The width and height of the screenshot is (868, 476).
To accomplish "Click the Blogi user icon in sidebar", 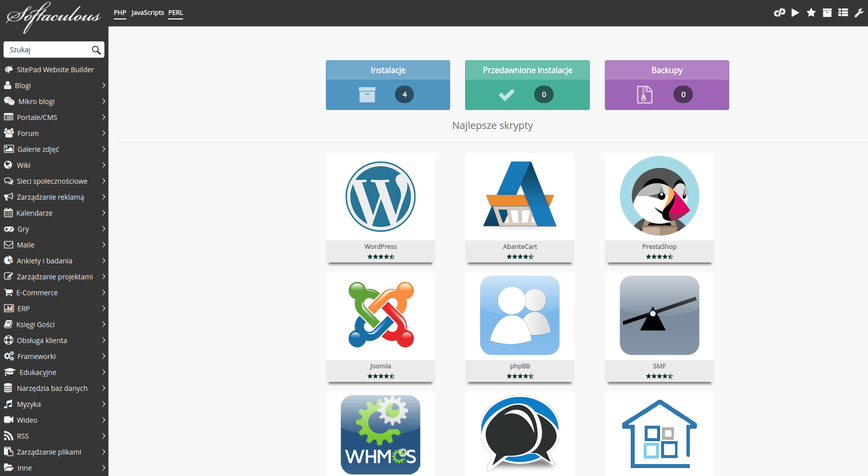I will 7,85.
